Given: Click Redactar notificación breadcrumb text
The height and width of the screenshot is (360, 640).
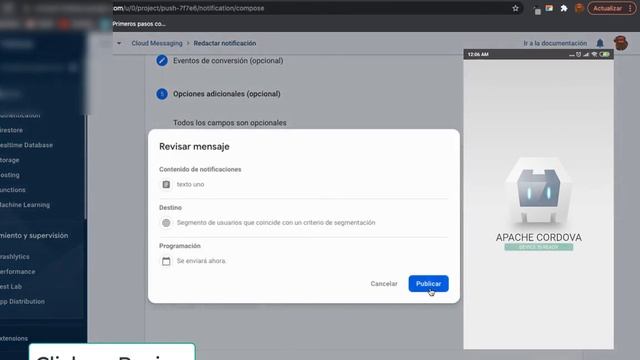Looking at the screenshot, I should pos(225,43).
